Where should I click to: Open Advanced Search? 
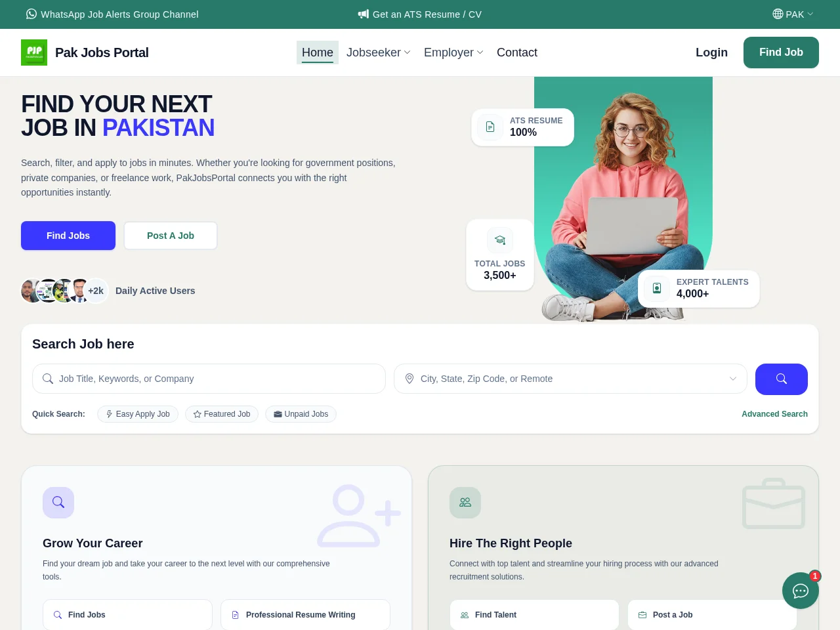774,414
